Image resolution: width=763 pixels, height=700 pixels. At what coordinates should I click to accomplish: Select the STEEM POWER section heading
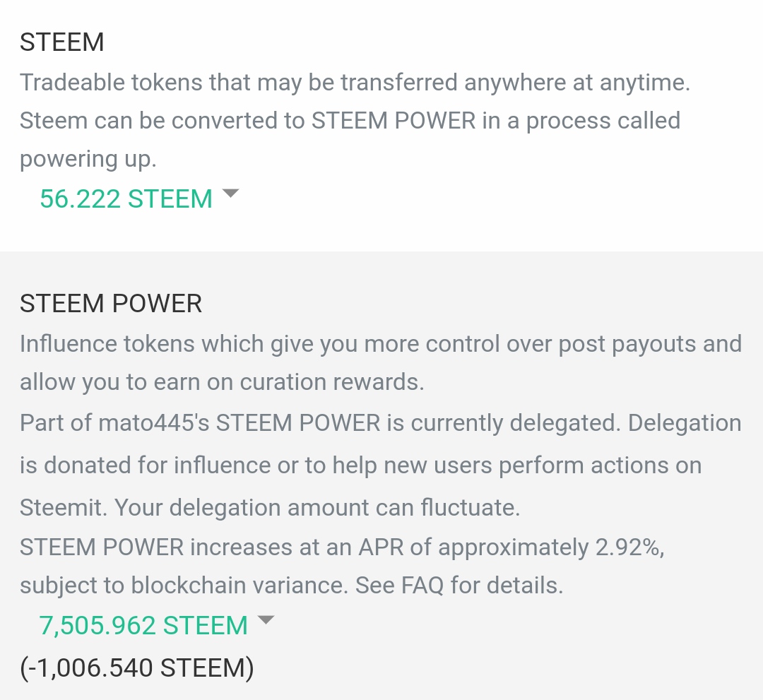(x=111, y=304)
